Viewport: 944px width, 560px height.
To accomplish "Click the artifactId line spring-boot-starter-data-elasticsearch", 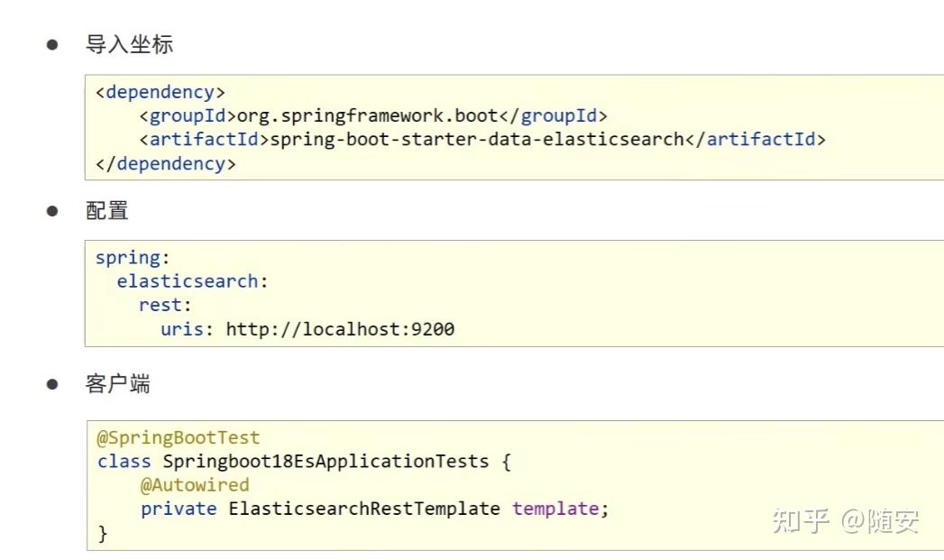I will 482,140.
